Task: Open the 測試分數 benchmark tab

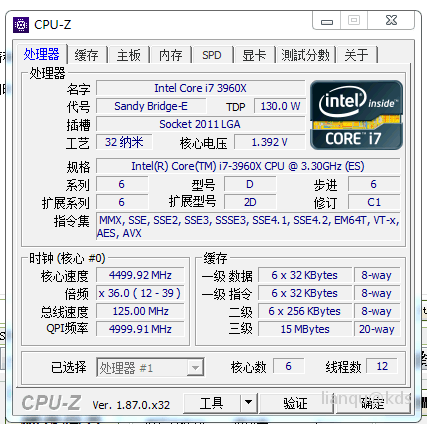Action: (305, 55)
